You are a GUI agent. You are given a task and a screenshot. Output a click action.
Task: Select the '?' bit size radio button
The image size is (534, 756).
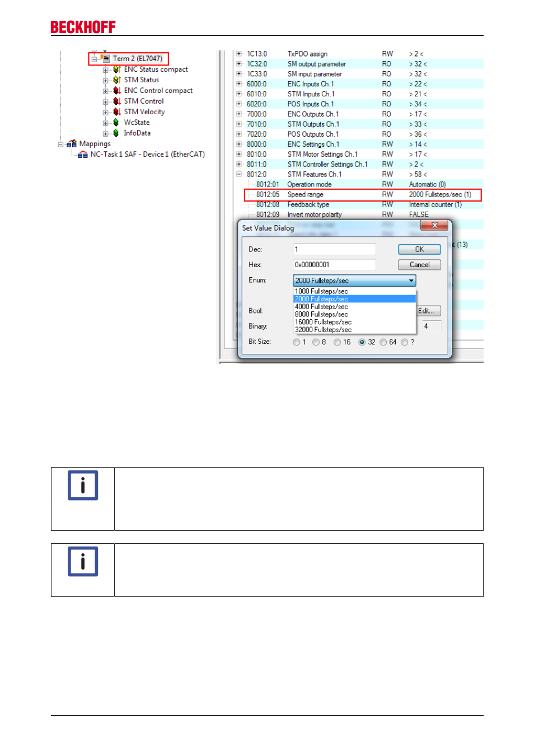point(404,342)
